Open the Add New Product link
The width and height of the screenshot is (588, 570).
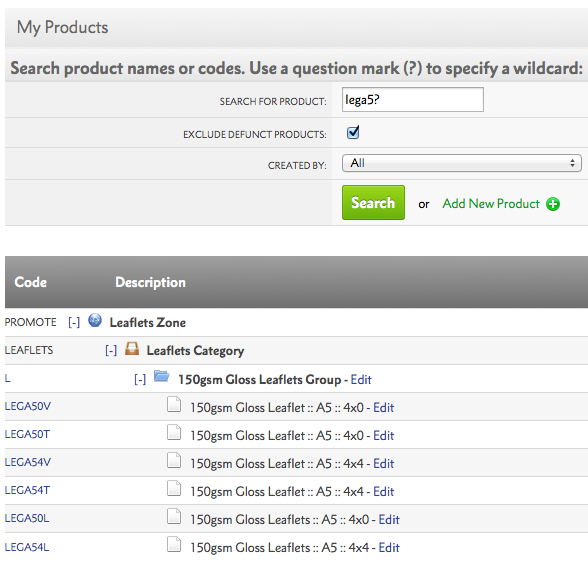[490, 204]
